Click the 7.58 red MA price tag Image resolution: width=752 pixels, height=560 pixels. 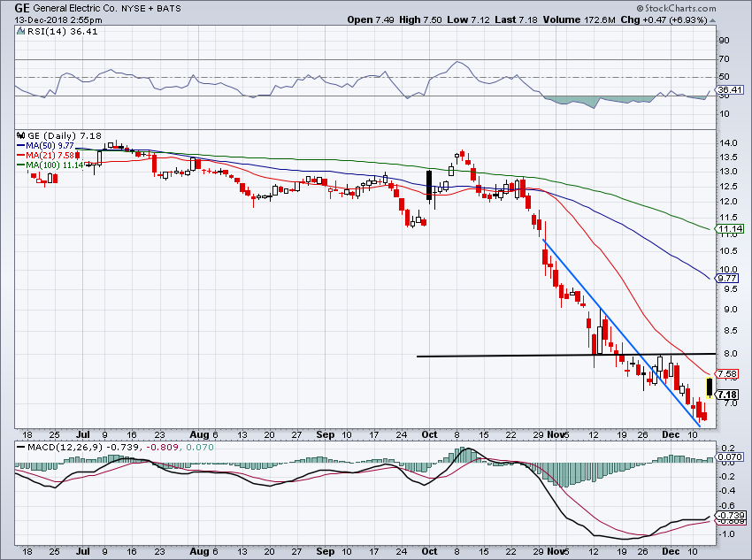728,374
